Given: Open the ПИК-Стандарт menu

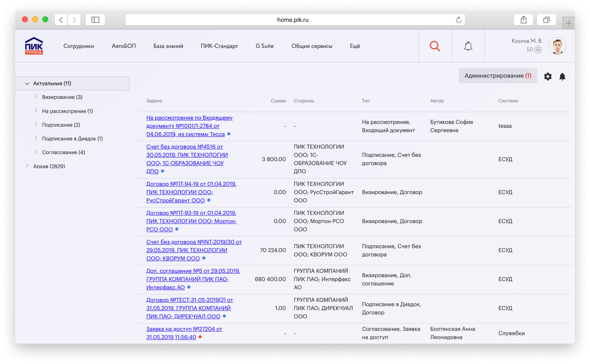Looking at the screenshot, I should [219, 46].
